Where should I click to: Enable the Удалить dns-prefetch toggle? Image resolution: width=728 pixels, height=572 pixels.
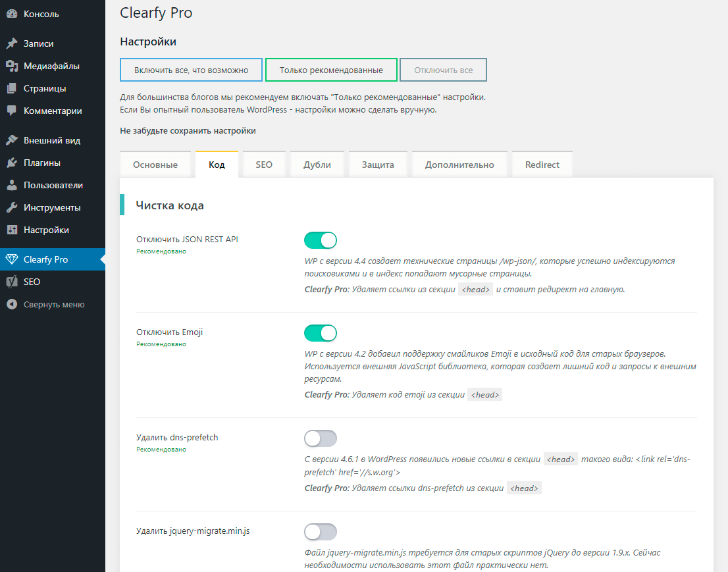[321, 438]
